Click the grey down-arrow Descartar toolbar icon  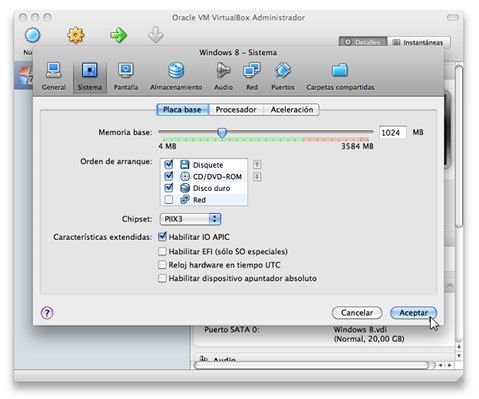(x=156, y=35)
